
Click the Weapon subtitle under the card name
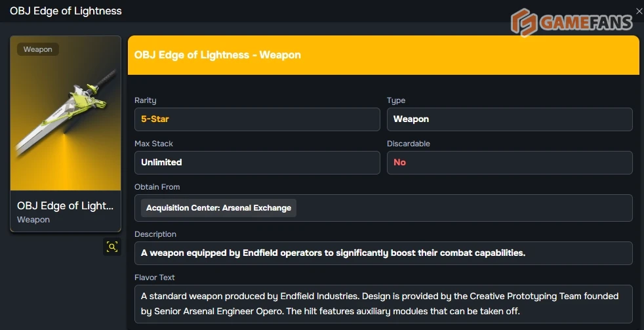click(x=33, y=220)
